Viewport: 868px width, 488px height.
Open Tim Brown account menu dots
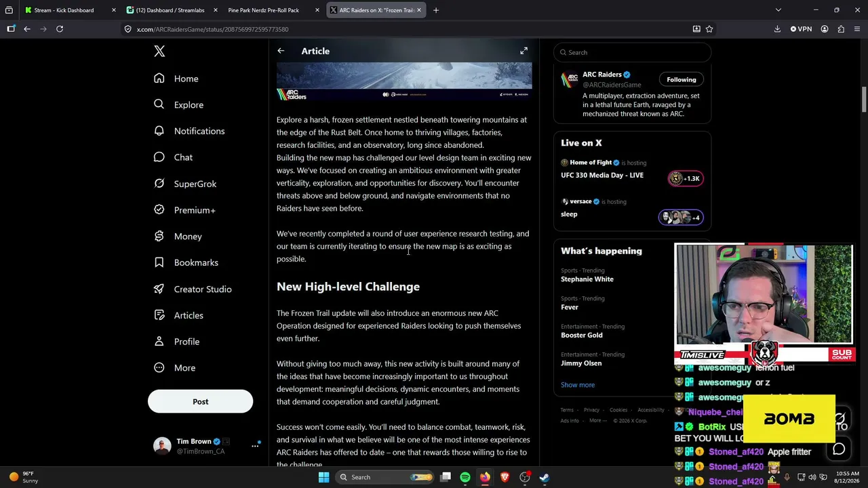[x=256, y=445]
